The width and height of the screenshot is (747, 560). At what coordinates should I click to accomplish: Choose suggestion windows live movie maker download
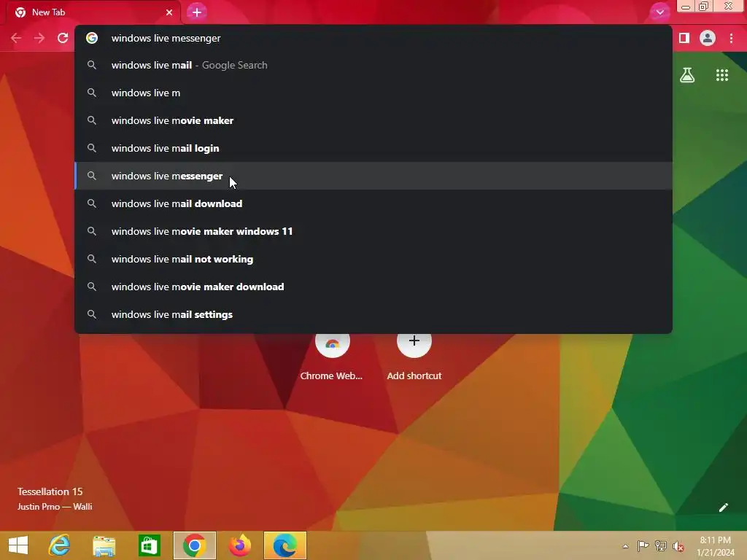click(x=373, y=287)
